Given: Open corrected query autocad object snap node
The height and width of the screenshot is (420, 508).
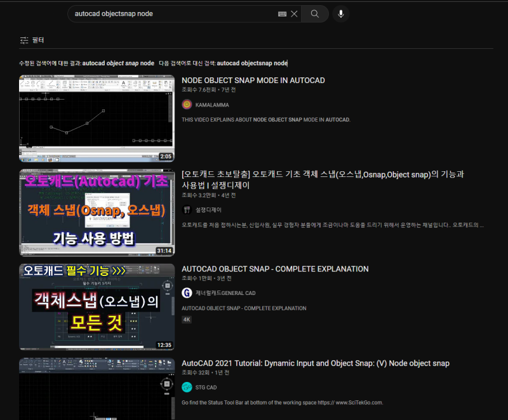Looking at the screenshot, I should 118,63.
